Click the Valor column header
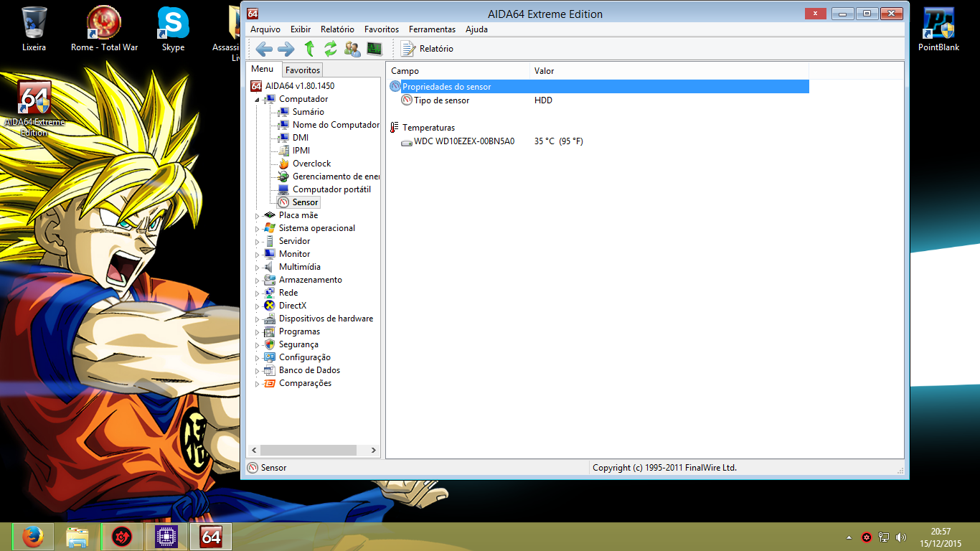 click(x=669, y=71)
